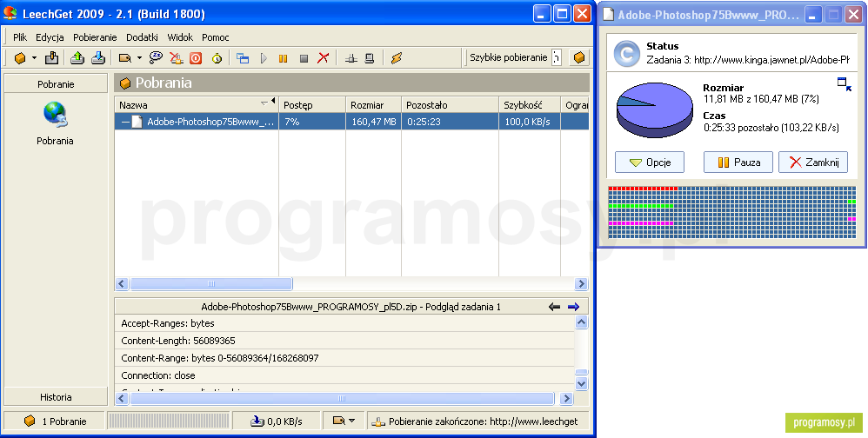Sort by the Nazwa column header
The height and width of the screenshot is (438, 868).
coord(196,104)
